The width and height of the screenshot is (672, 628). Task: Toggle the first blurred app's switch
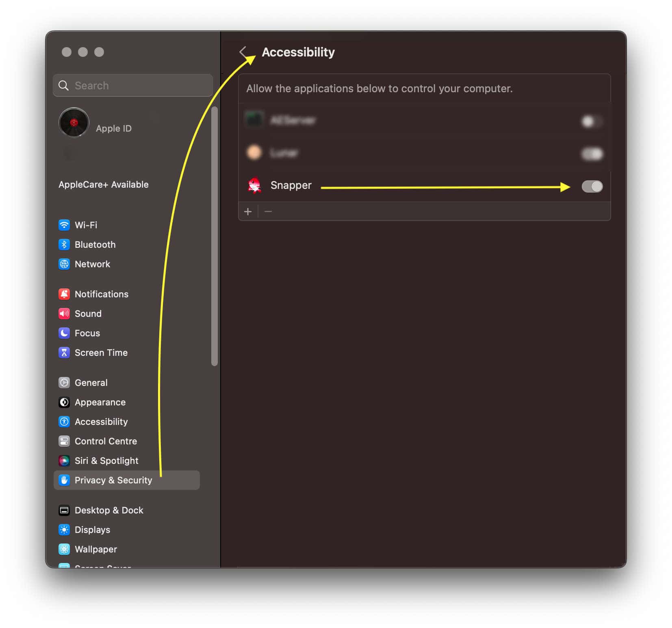tap(592, 121)
